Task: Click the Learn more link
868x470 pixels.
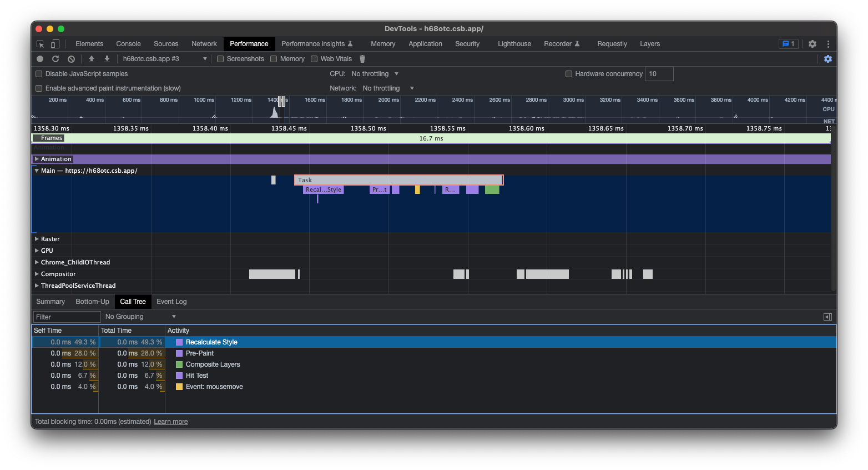Action: (x=170, y=421)
